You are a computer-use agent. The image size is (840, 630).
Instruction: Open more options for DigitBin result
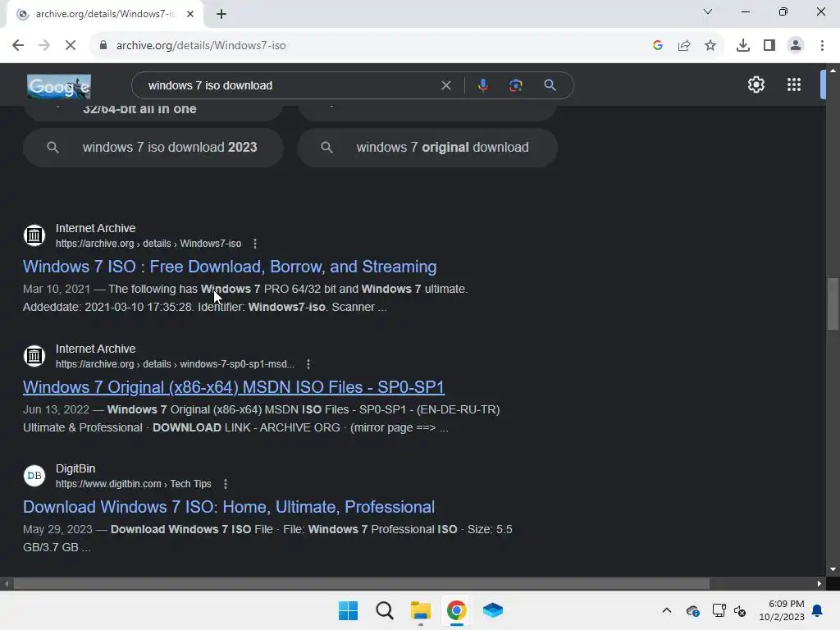click(x=226, y=484)
